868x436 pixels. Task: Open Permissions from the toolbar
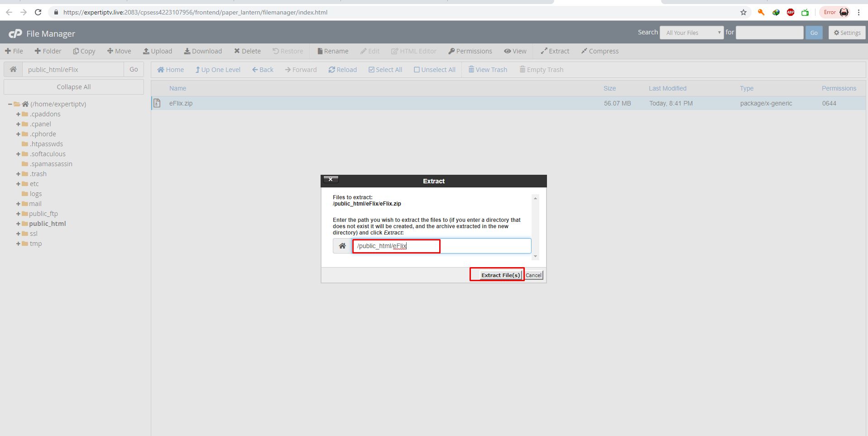(x=470, y=51)
